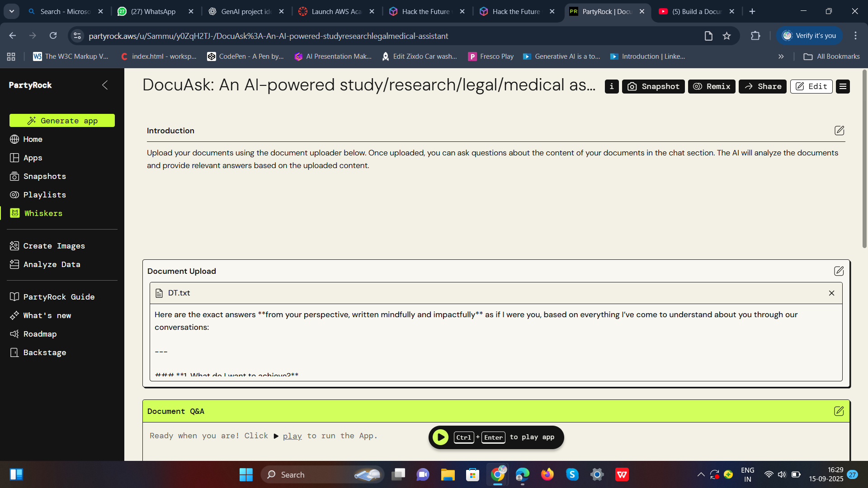Screen dimensions: 868x488
Task: Take a Snapshot of the app
Action: point(653,86)
